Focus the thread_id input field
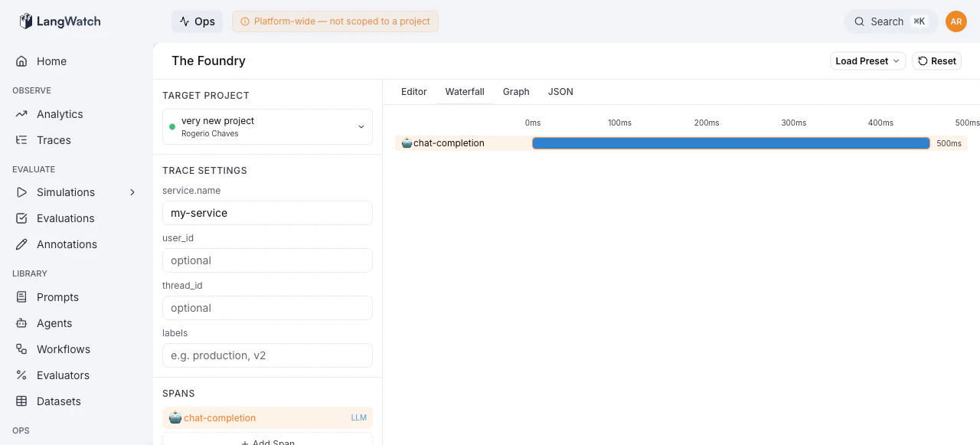The height and width of the screenshot is (445, 980). 267,308
